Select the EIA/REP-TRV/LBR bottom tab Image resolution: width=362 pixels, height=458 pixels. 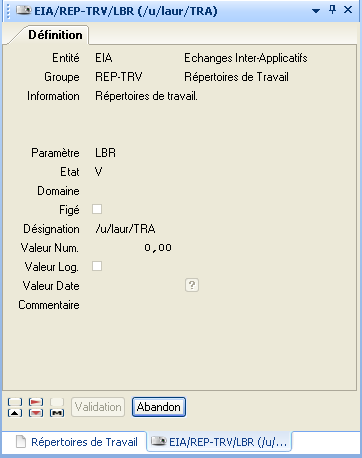(x=219, y=442)
